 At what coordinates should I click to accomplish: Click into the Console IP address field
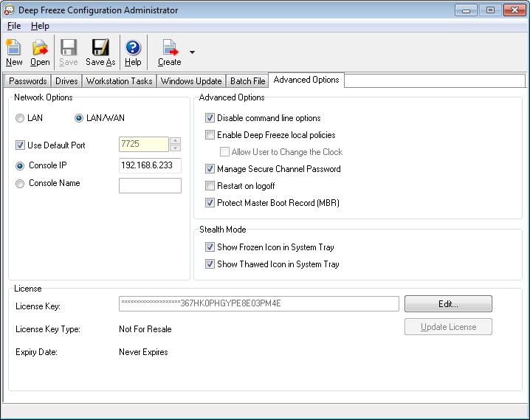150,165
